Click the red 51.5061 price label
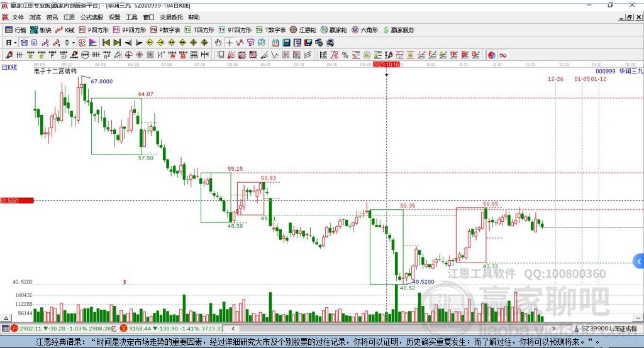Viewport: 644px width, 348px height. [17, 200]
